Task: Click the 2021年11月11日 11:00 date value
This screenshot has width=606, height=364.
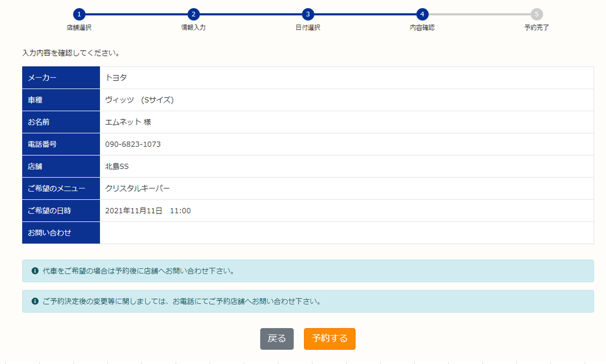Action: [x=148, y=211]
